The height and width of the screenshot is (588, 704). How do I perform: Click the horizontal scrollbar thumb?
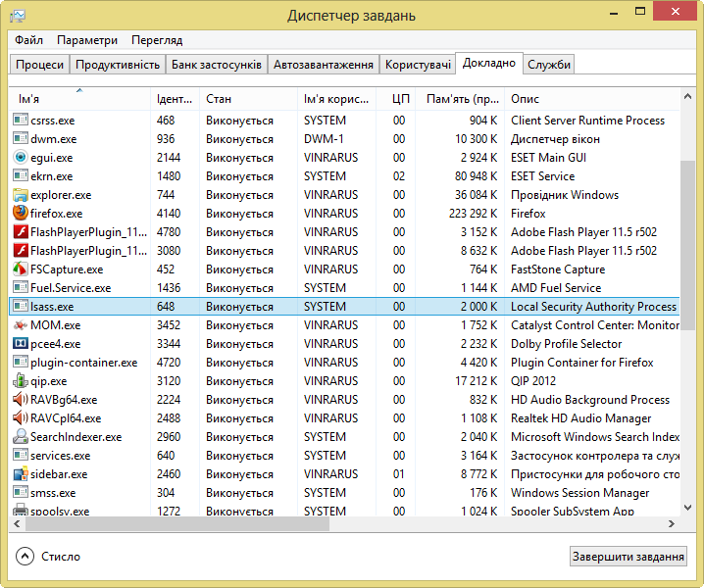pyautogui.click(x=177, y=524)
